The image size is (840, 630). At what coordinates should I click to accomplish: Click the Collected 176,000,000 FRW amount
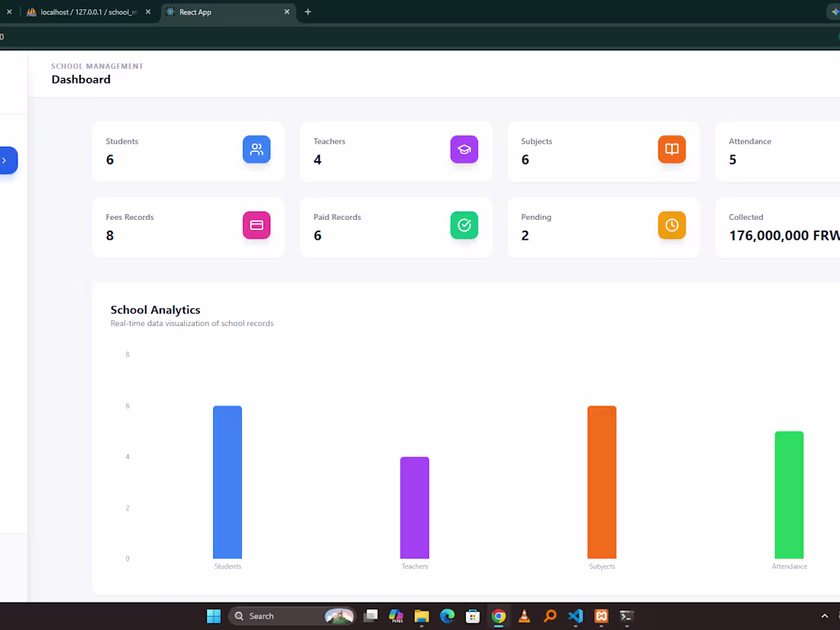[x=784, y=235]
